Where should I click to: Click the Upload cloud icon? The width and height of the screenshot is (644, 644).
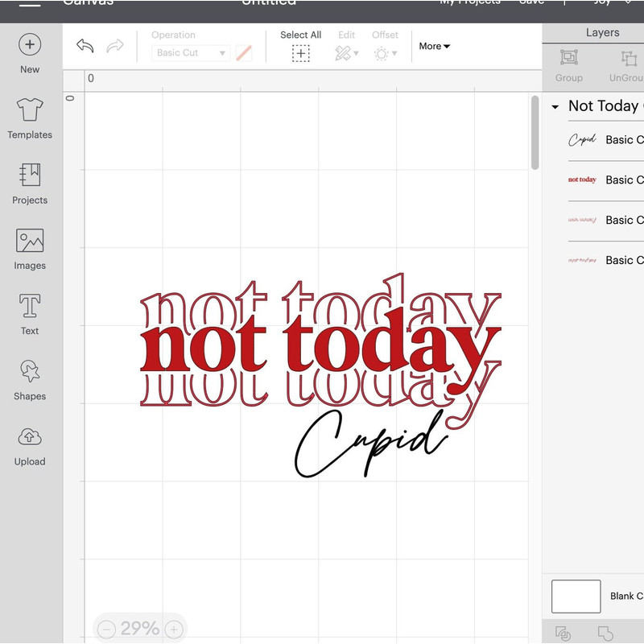tap(30, 437)
